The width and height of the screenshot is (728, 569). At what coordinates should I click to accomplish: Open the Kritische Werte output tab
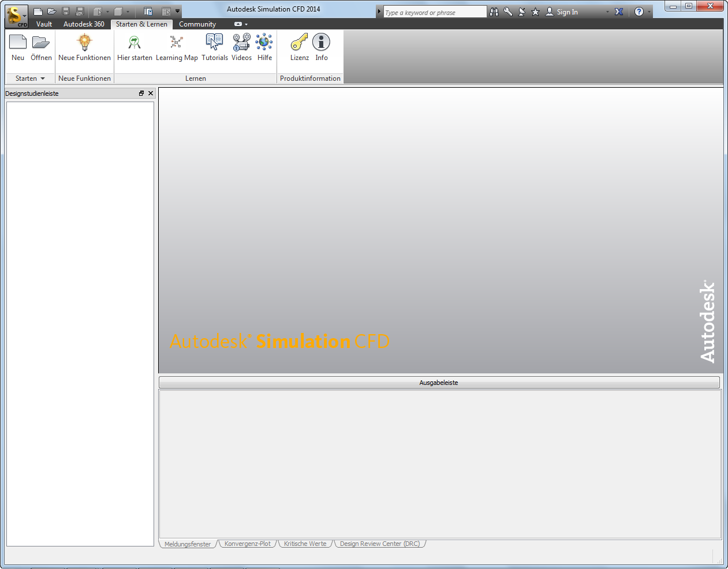(x=305, y=544)
